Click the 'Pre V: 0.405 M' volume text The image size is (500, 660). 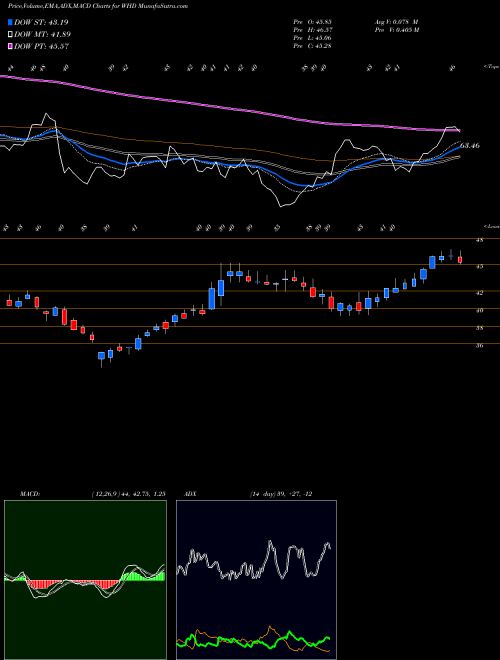(x=396, y=30)
